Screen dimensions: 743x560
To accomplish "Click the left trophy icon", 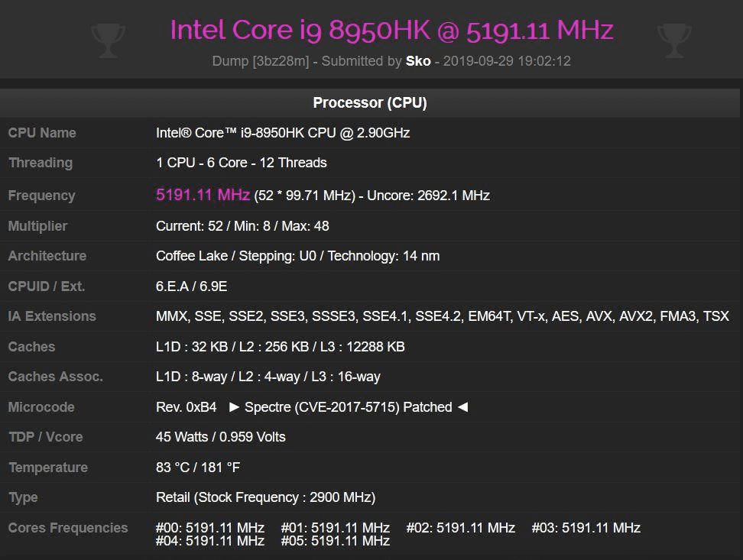I will tap(108, 40).
